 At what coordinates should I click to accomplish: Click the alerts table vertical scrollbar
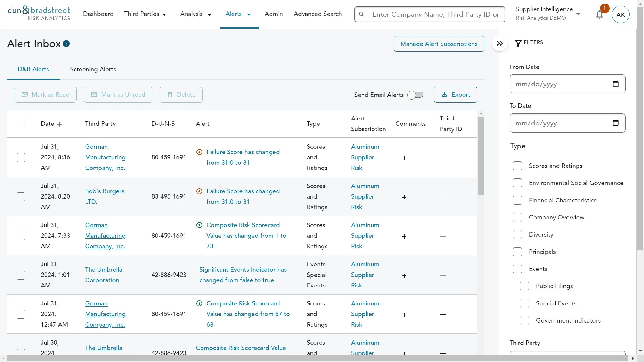tap(481, 156)
